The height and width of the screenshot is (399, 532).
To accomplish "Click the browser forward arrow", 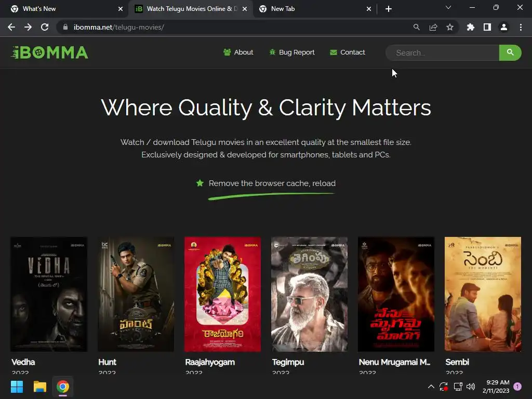I will click(x=28, y=27).
